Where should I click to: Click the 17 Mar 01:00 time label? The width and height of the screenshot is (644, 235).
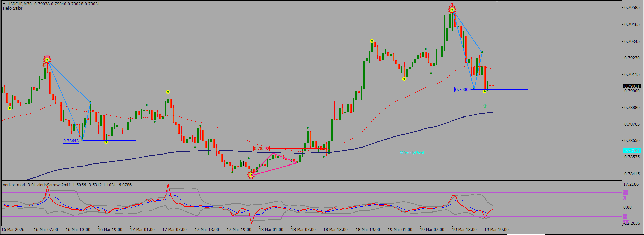pos(142,230)
